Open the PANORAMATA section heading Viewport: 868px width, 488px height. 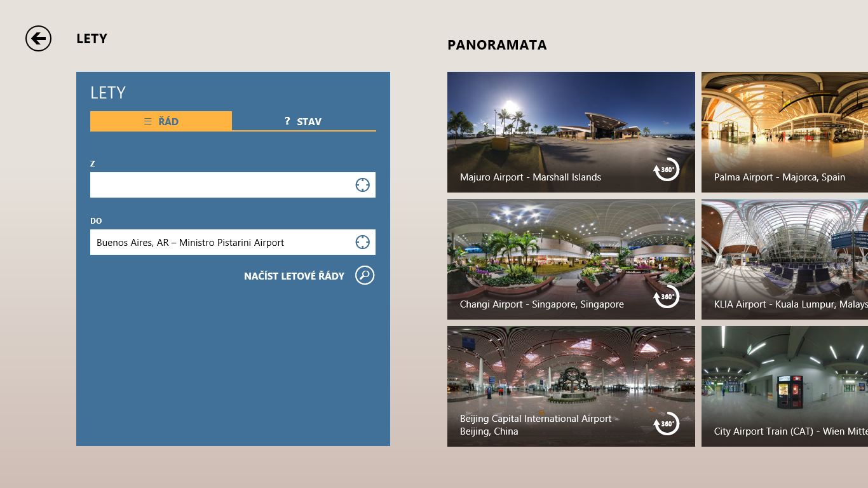click(x=497, y=45)
